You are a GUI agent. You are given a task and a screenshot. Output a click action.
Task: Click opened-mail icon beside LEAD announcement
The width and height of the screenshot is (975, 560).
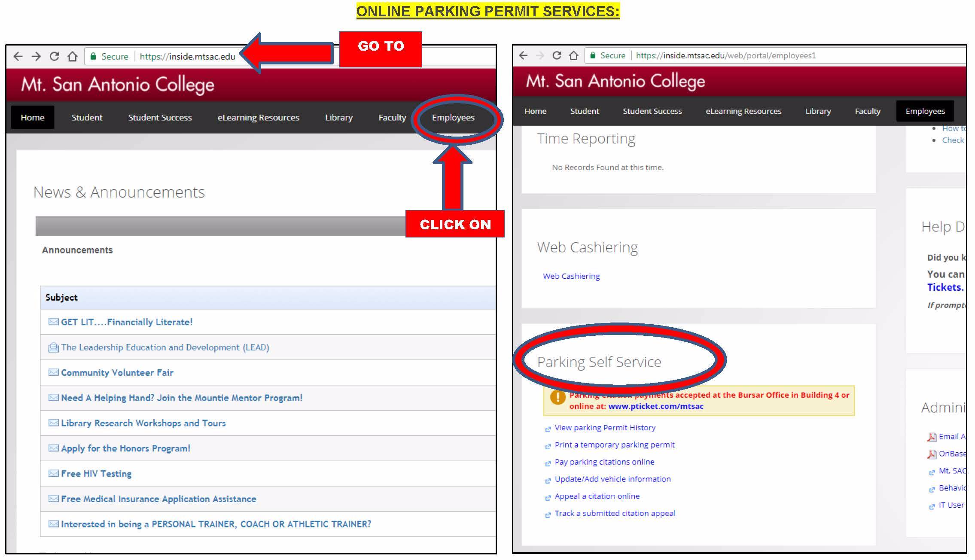pyautogui.click(x=53, y=347)
